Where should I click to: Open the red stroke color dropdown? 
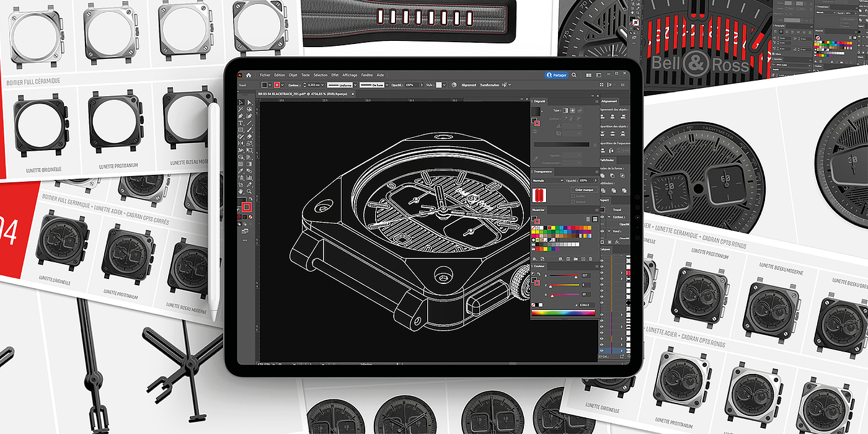(x=283, y=85)
